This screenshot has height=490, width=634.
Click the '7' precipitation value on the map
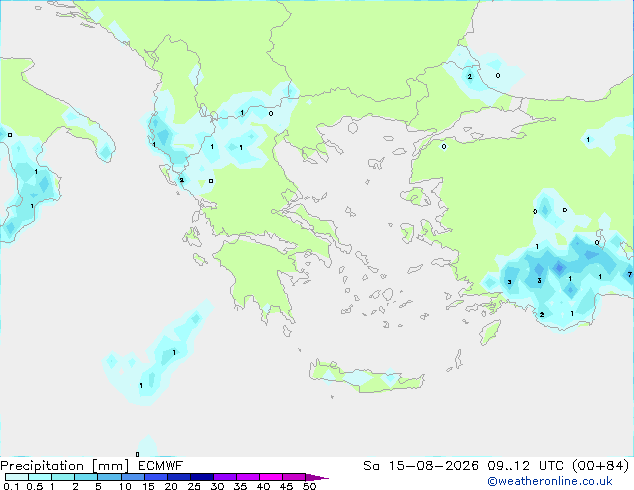630,275
